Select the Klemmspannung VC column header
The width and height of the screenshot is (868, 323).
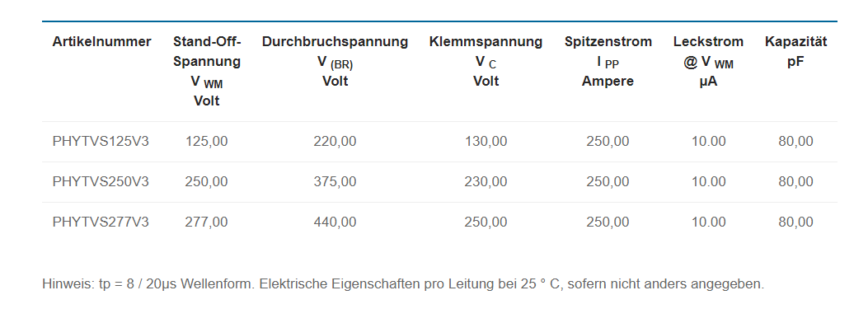(486, 62)
